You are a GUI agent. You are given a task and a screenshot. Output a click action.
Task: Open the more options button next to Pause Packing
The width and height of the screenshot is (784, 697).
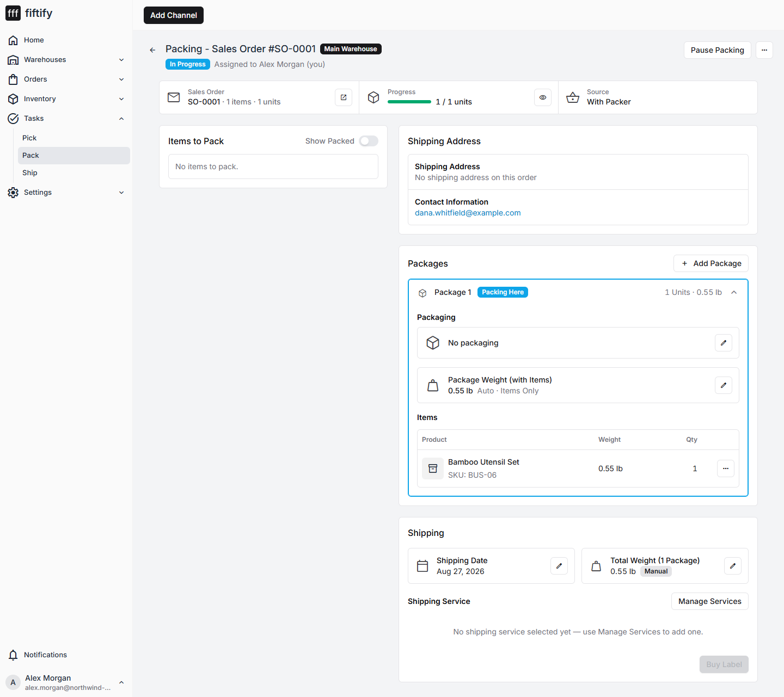pyautogui.click(x=764, y=50)
